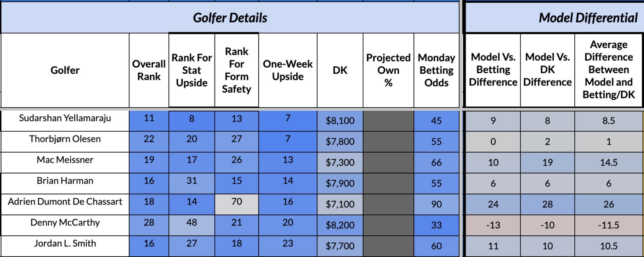Click the Golfer column header
Screen dimensions: 644x257
65,70
